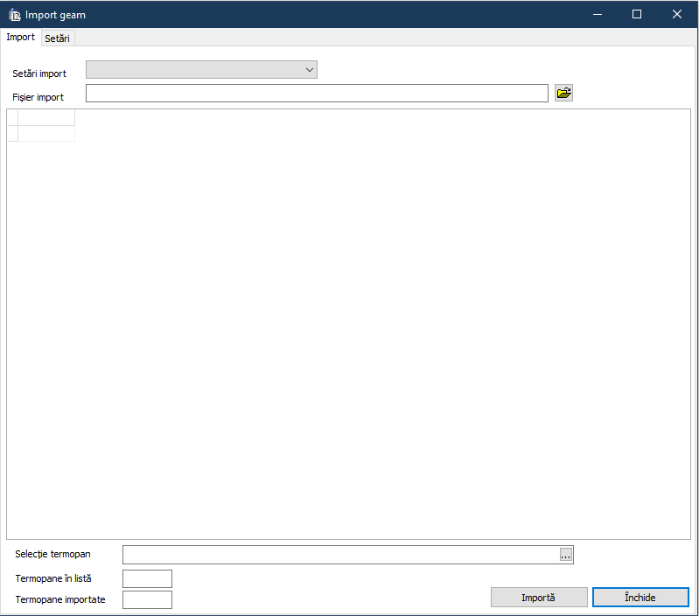The height and width of the screenshot is (616, 699).
Task: Close the Import geam window
Action: click(x=677, y=15)
